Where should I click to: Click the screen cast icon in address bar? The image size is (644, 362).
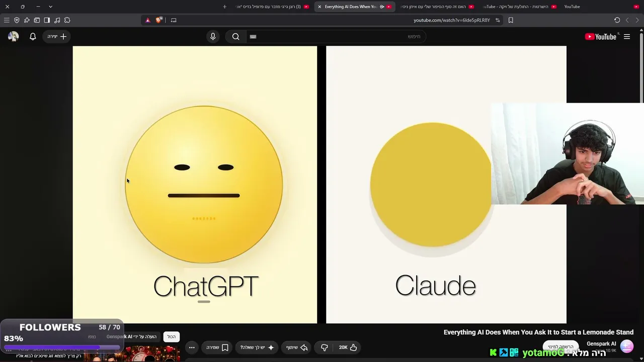(174, 20)
